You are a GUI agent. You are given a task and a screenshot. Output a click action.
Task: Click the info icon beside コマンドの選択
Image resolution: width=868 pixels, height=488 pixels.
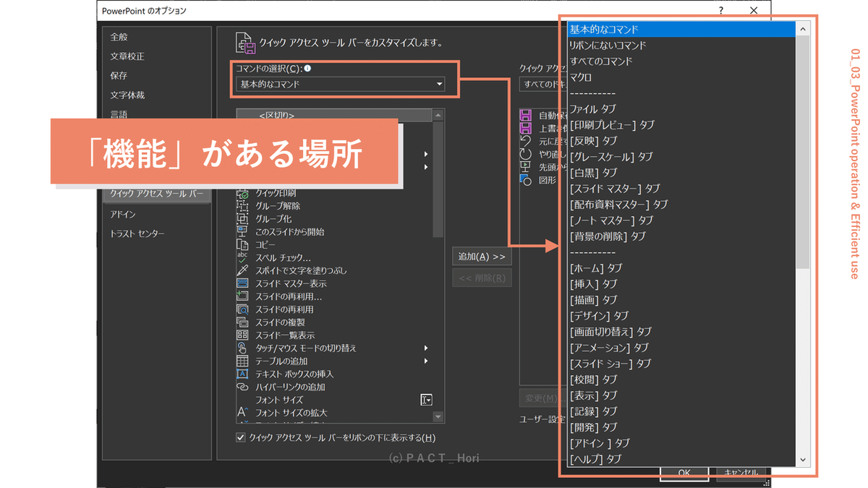point(307,69)
